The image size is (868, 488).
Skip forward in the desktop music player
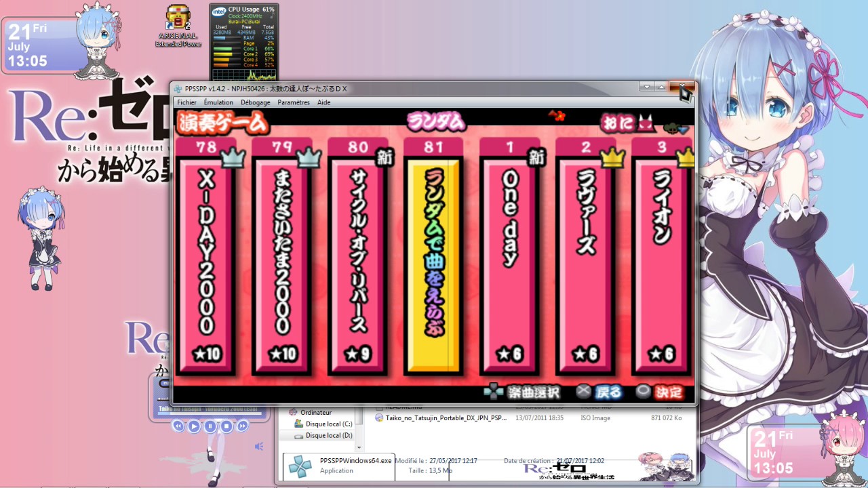tap(242, 426)
